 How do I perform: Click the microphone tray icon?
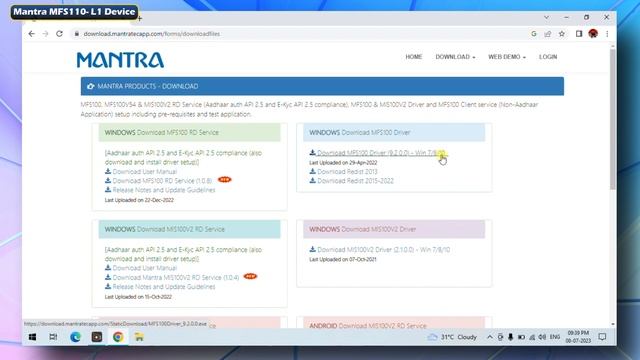pos(510,337)
